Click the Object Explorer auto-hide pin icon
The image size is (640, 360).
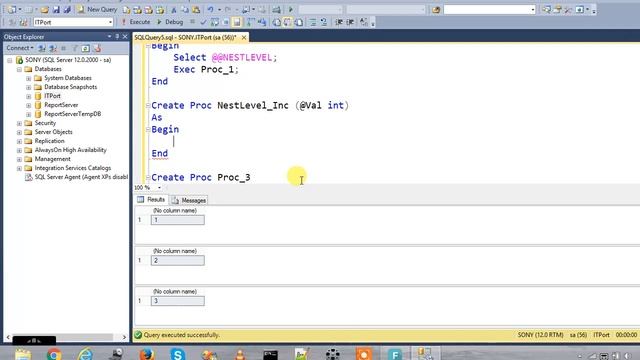pos(117,36)
